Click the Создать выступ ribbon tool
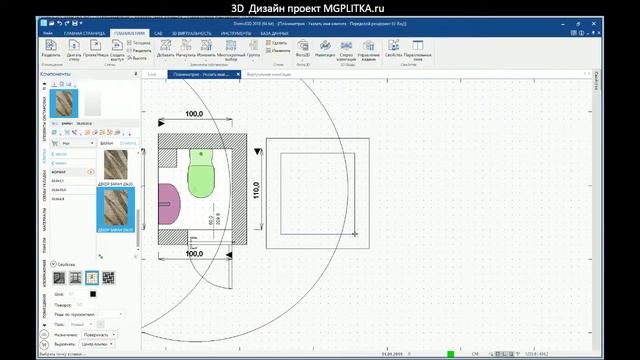The height and width of the screenshot is (360, 640). point(117,49)
